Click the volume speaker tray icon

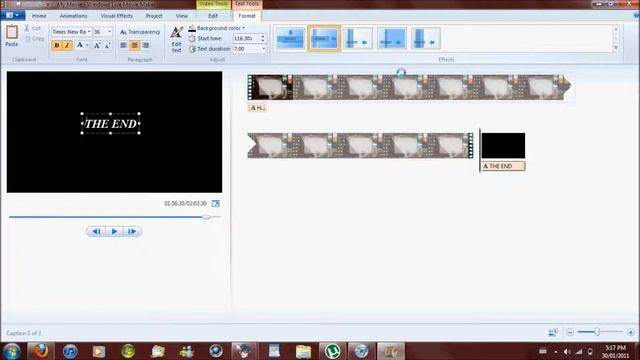click(x=567, y=351)
